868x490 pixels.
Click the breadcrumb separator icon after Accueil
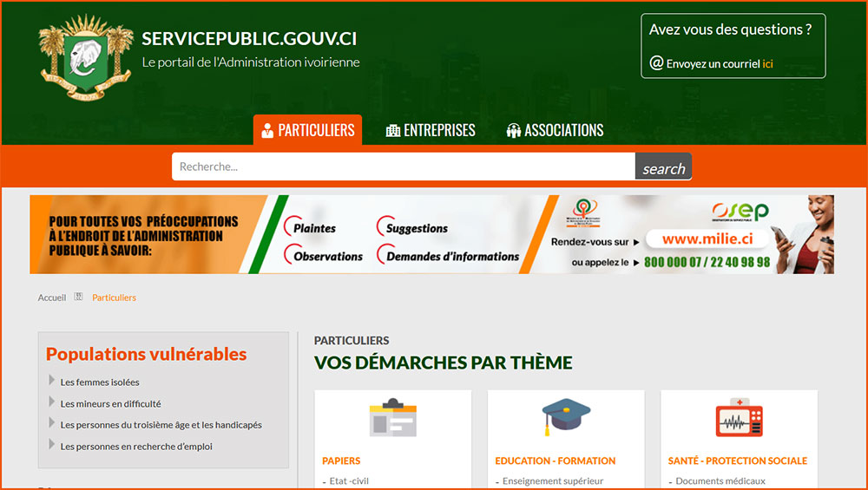tap(78, 297)
